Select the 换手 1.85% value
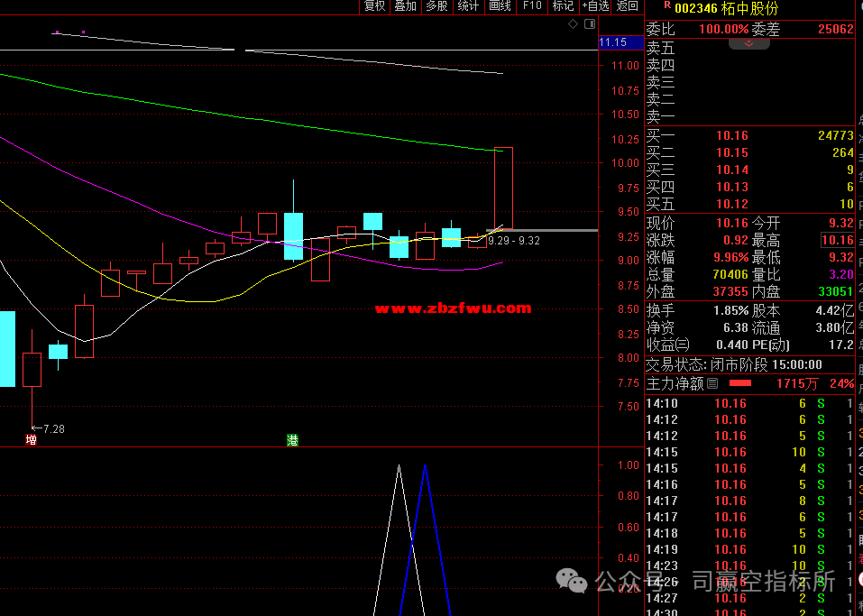This screenshot has width=863, height=616. [731, 310]
